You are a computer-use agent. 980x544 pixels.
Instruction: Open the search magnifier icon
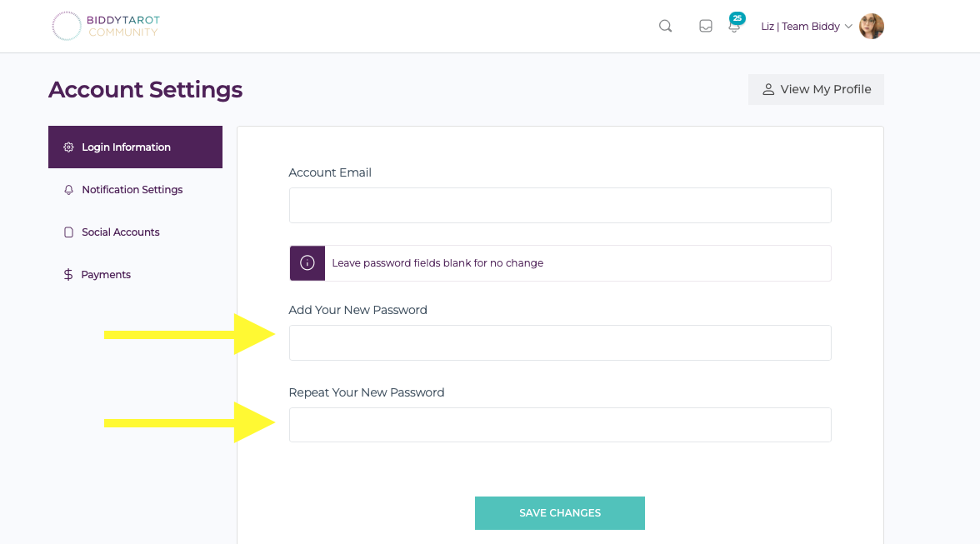[x=665, y=26]
